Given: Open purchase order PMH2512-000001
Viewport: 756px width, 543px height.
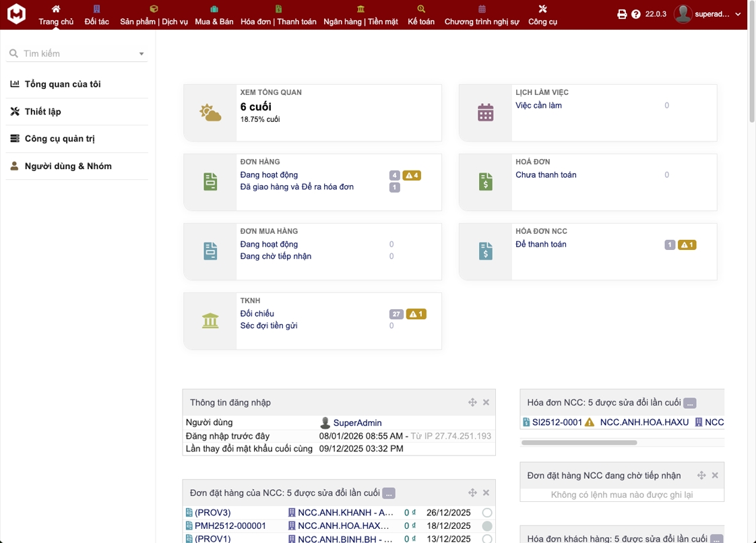Looking at the screenshot, I should click(230, 525).
